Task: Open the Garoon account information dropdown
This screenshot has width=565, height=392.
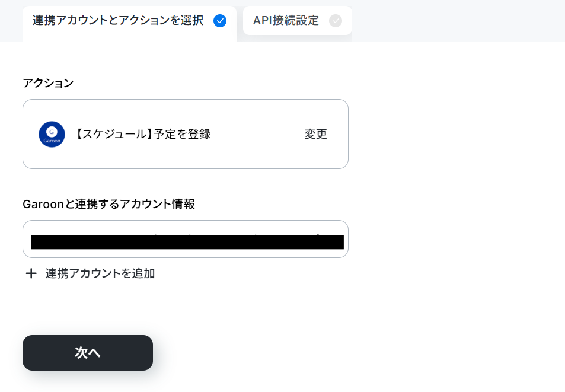Action: [x=185, y=239]
